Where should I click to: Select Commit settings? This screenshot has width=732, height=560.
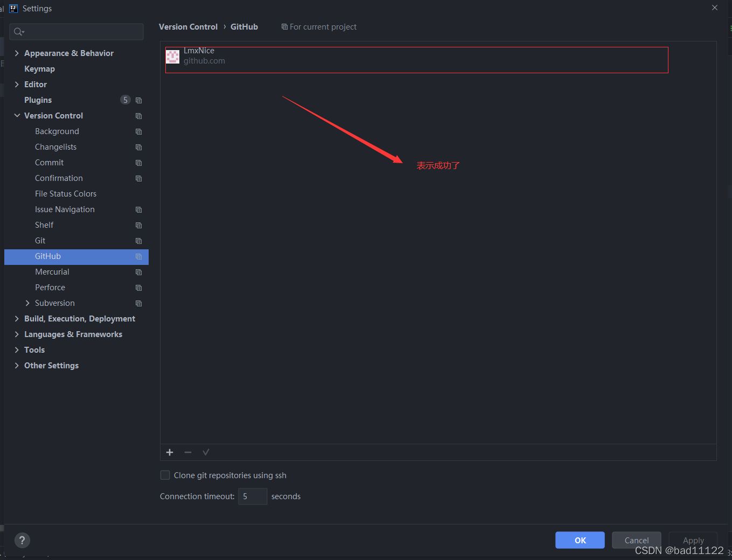click(49, 163)
